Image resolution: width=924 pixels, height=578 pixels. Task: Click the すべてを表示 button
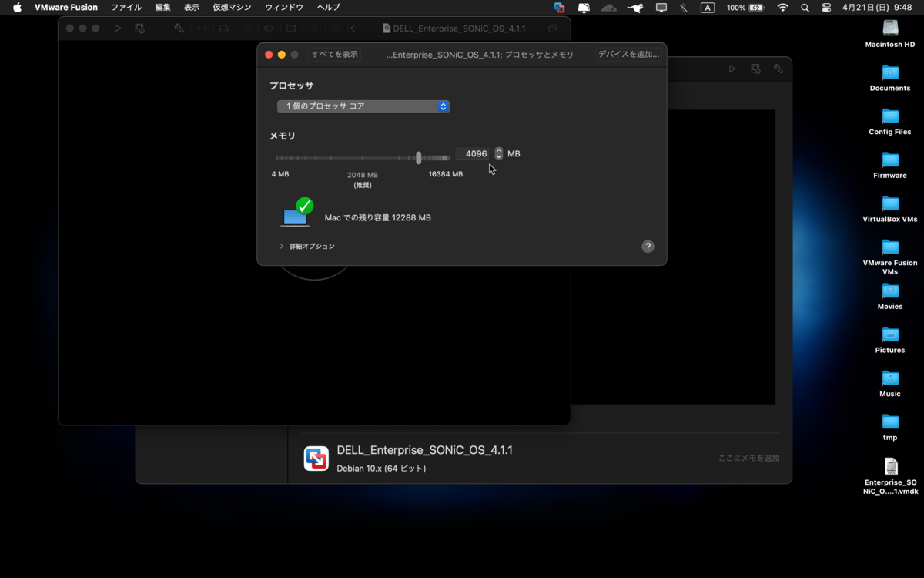coord(335,55)
